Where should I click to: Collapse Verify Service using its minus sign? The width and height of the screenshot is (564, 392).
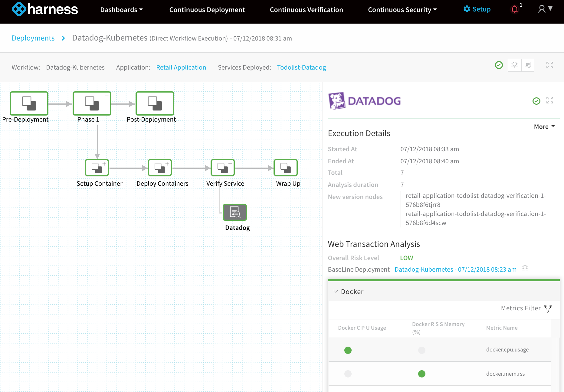[230, 164]
